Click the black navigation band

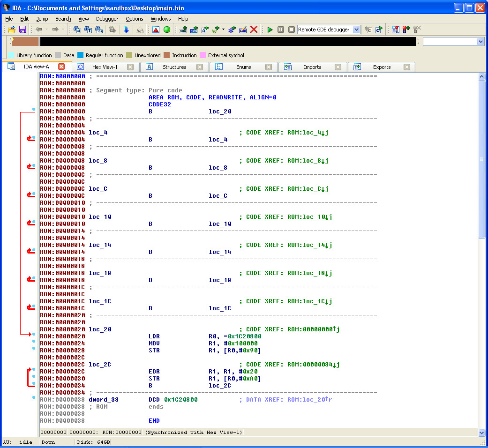(x=228, y=41)
